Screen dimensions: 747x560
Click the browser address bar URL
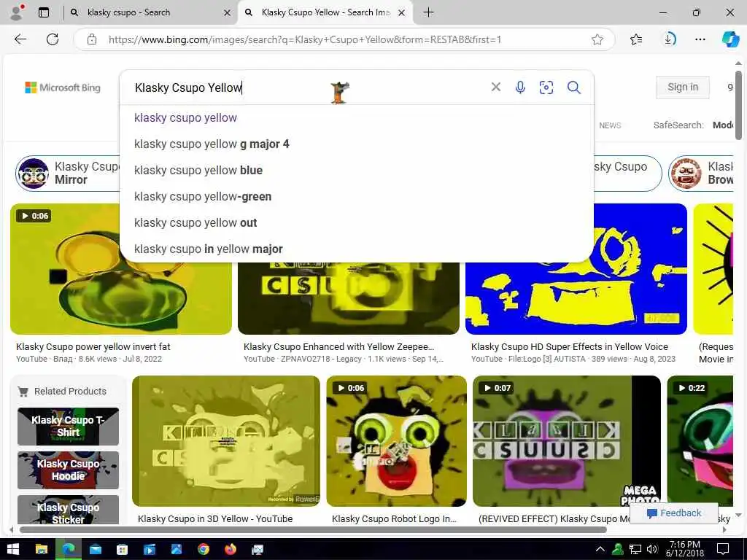(305, 39)
